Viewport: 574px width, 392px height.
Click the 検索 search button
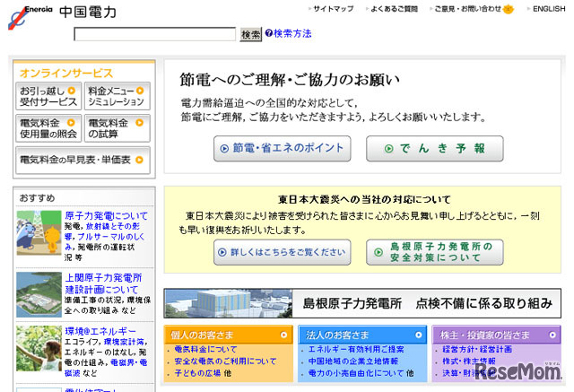click(x=251, y=34)
